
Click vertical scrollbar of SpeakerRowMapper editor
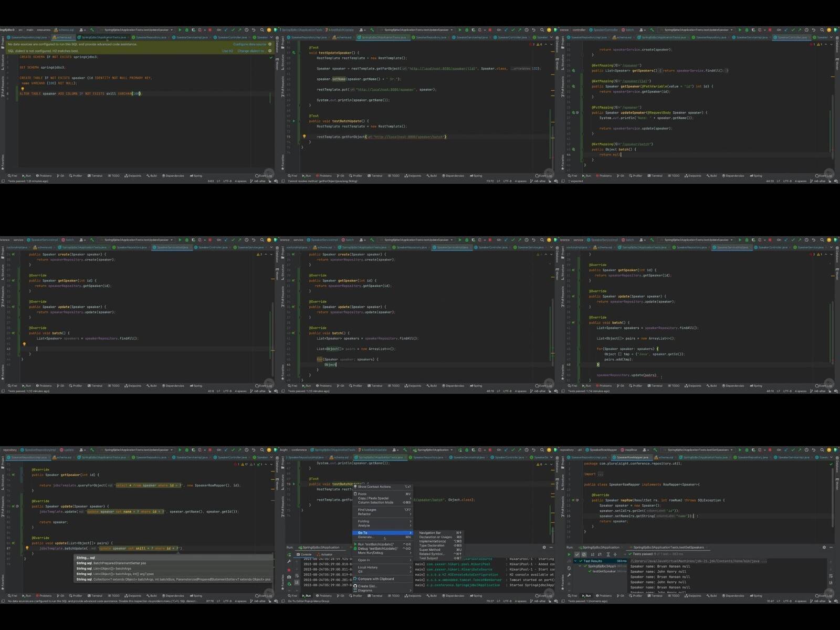[832, 499]
